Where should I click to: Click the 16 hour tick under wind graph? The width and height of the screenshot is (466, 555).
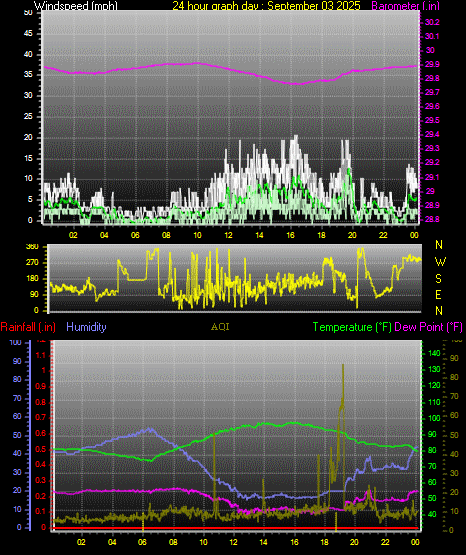click(x=290, y=235)
